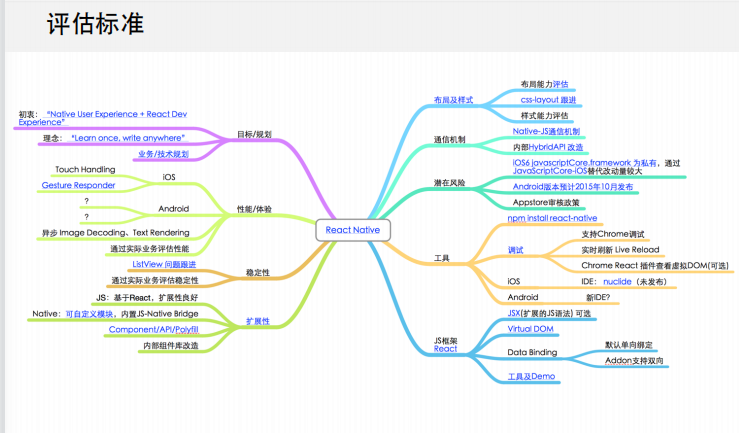Select the '性能/体验' branch node
Viewport: 739px width, 433px height.
(254, 209)
